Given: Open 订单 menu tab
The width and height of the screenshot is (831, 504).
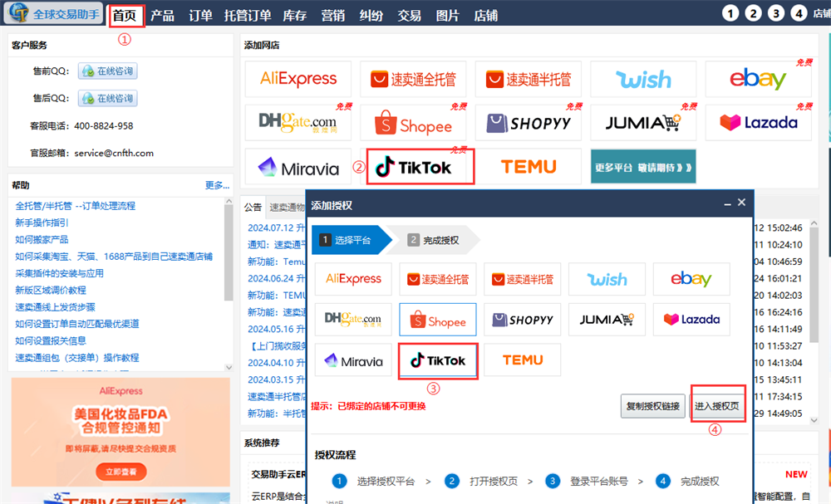Looking at the screenshot, I should point(200,16).
